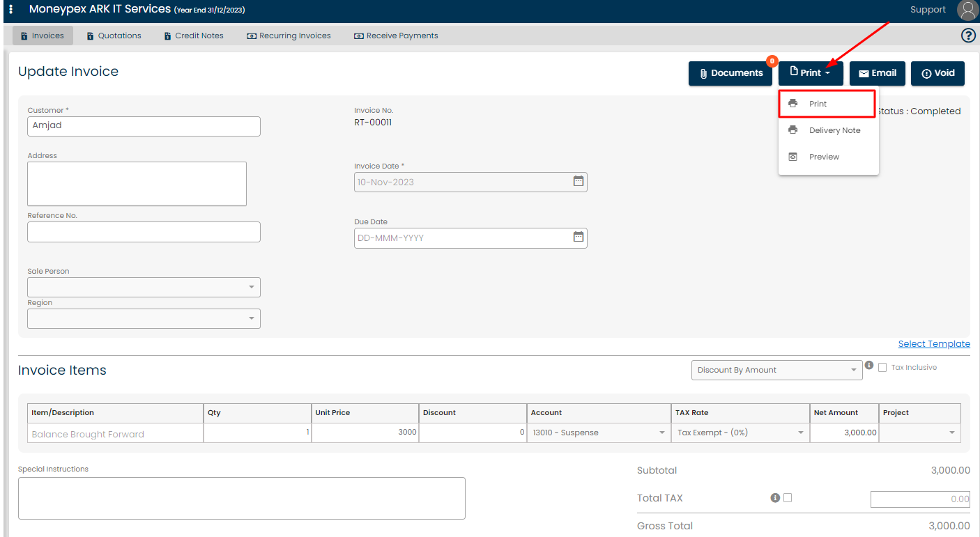Click the Documents button
This screenshot has height=537, width=980.
pos(730,73)
